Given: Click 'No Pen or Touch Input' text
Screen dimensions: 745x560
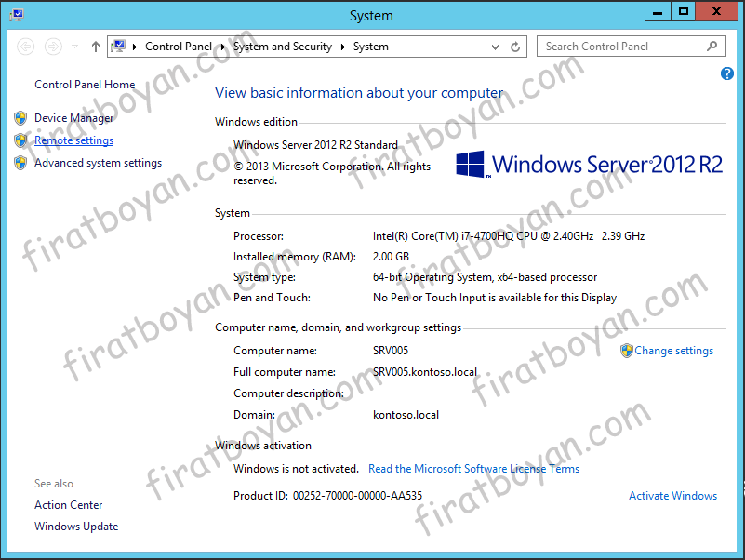Looking at the screenshot, I should (429, 298).
